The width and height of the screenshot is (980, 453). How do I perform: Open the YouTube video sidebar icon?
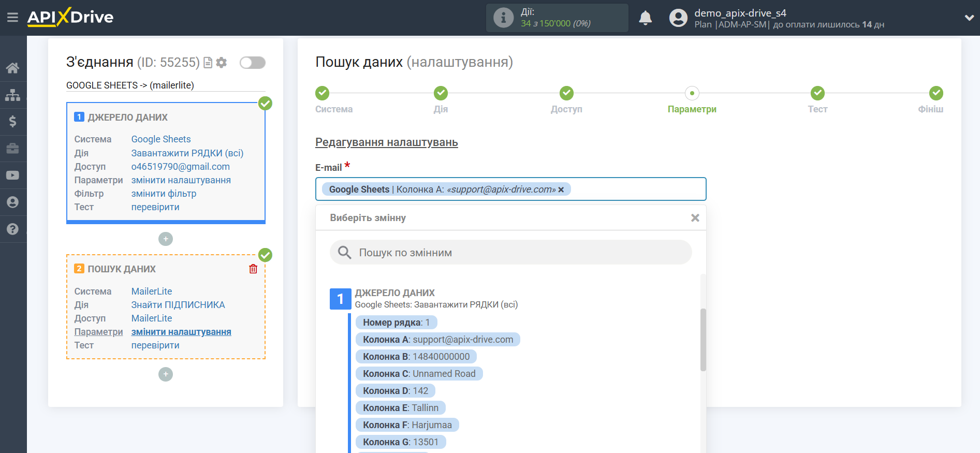coord(13,176)
